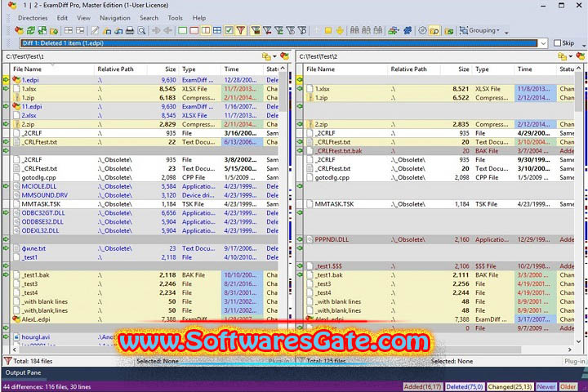Sort right pane by Time header
Screen dimensions: 588x392
pyautogui.click(x=535, y=69)
